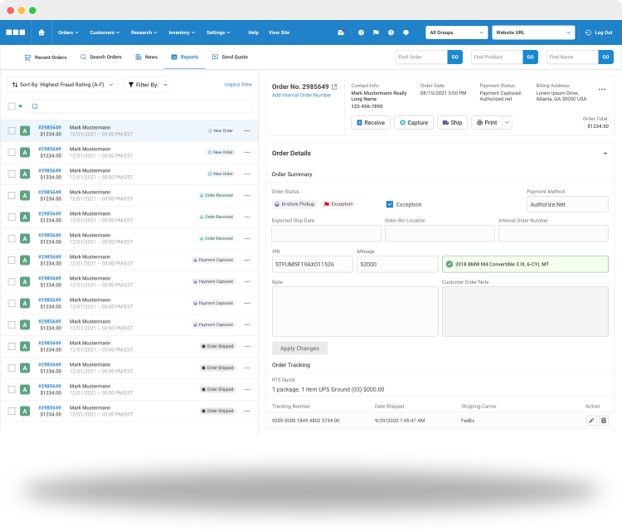
Task: Open ellipsis menu for first New Order row
Action: [247, 131]
